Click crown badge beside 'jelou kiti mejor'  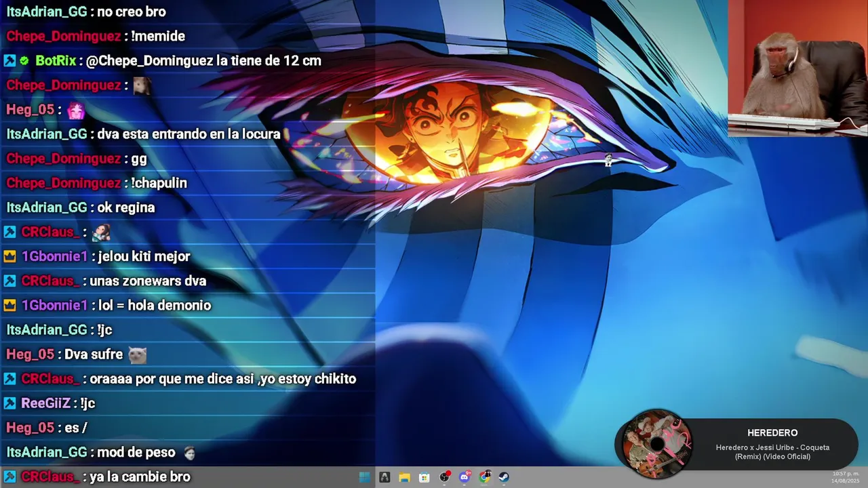click(9, 257)
